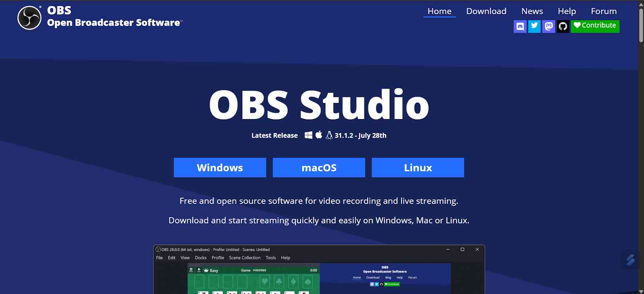Click the OBS application screenshot preview
Viewport: 644px width, 294px height.
click(319, 269)
